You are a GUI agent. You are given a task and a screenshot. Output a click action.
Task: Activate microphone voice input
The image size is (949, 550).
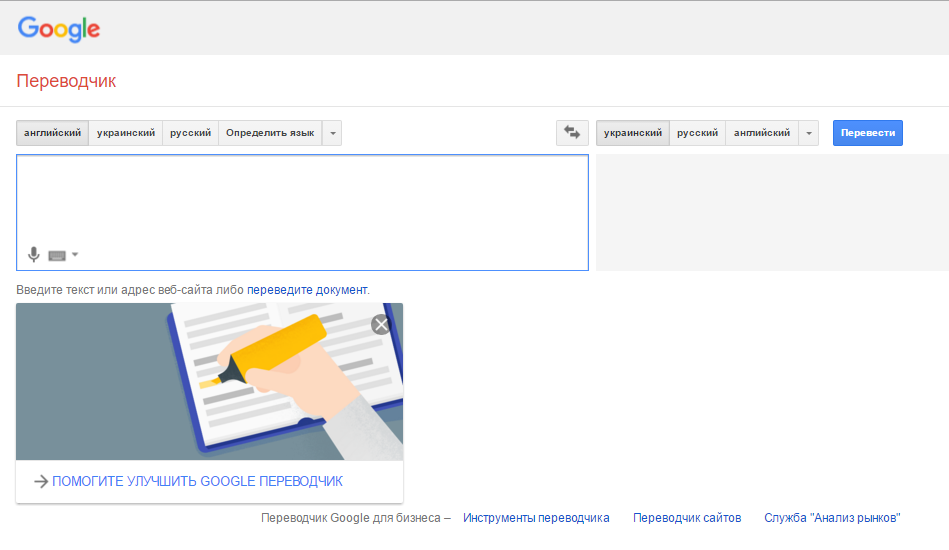click(34, 255)
